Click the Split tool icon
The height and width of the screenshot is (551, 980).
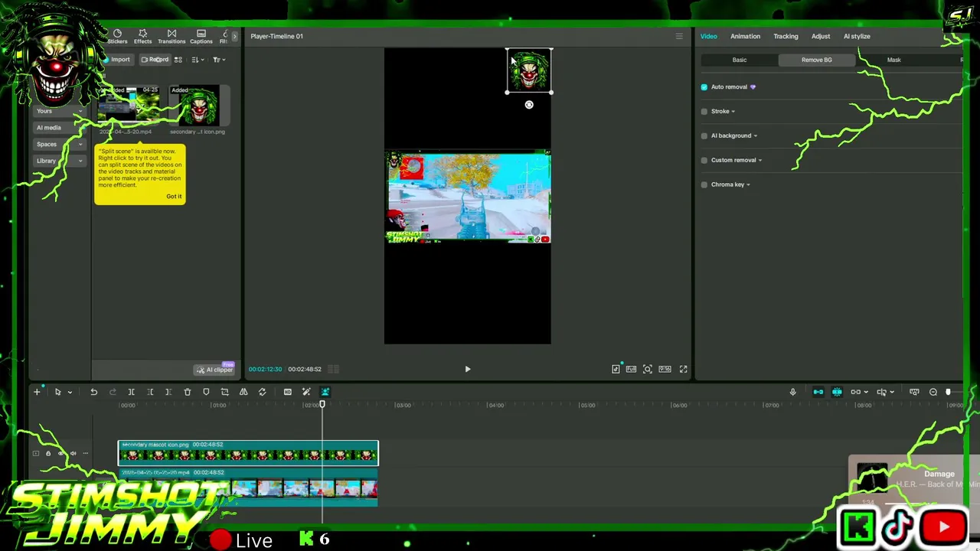[131, 392]
